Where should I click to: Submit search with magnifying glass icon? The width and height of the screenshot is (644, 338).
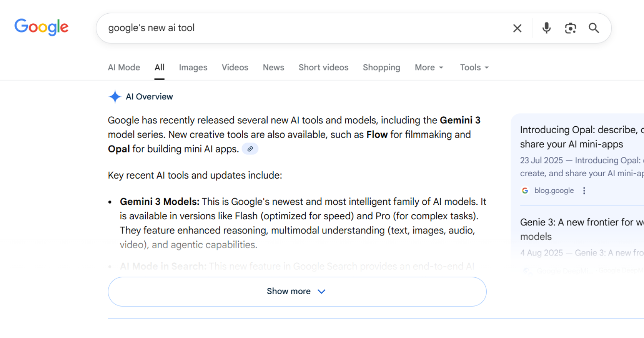point(594,28)
